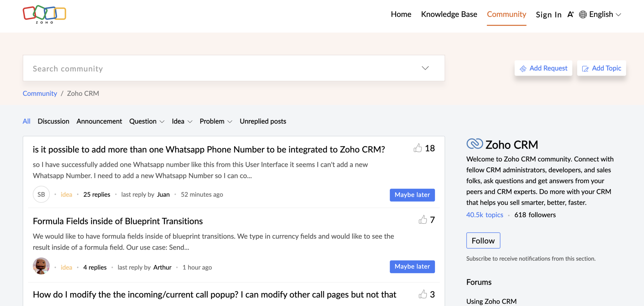
Task: Click the Sign In button
Action: 549,14
